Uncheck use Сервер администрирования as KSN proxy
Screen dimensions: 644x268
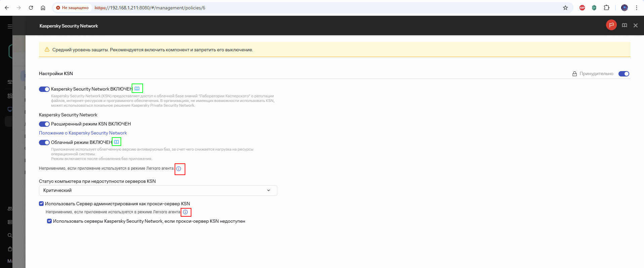41,204
